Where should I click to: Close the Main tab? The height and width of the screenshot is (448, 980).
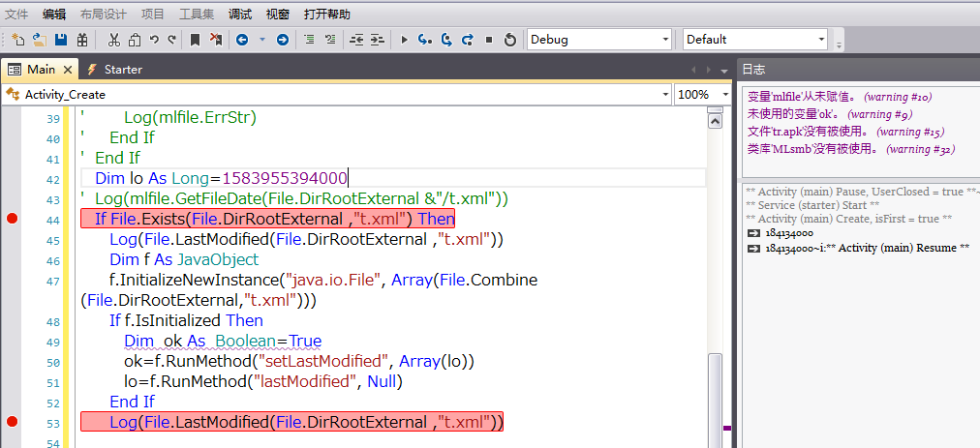(x=67, y=70)
